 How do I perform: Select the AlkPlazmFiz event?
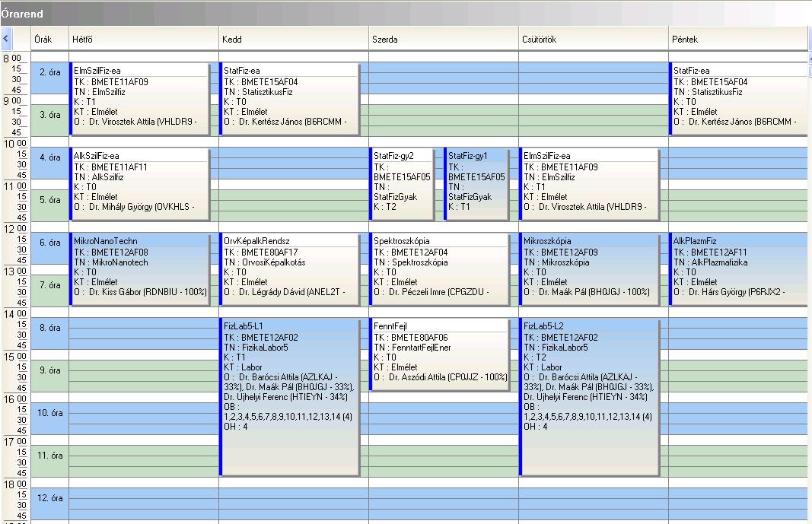(x=738, y=269)
